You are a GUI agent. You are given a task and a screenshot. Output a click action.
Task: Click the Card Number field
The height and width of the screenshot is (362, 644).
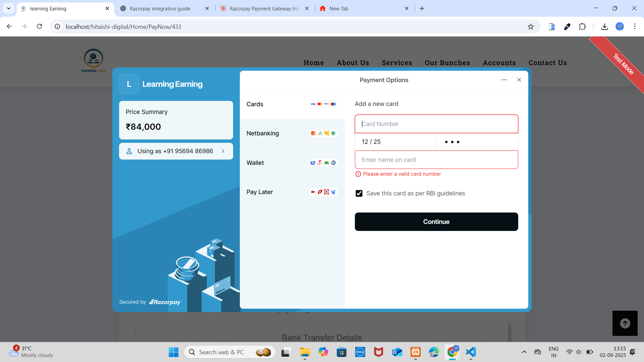[436, 124]
